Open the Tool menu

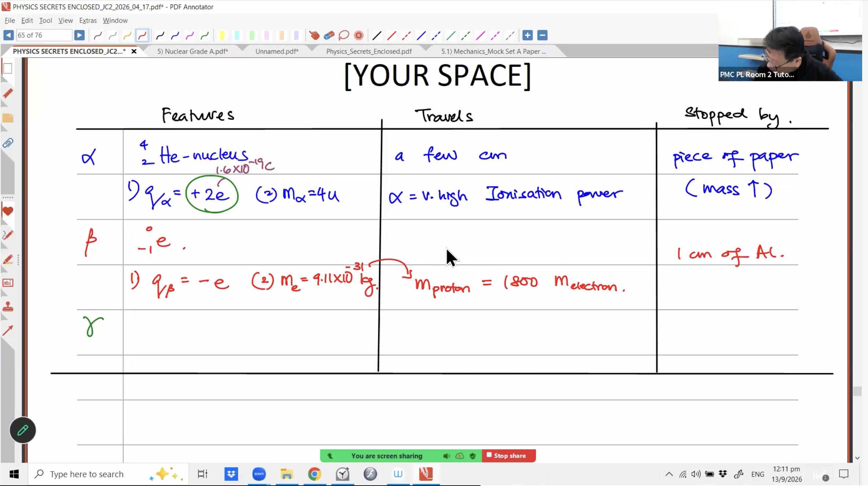pyautogui.click(x=45, y=20)
